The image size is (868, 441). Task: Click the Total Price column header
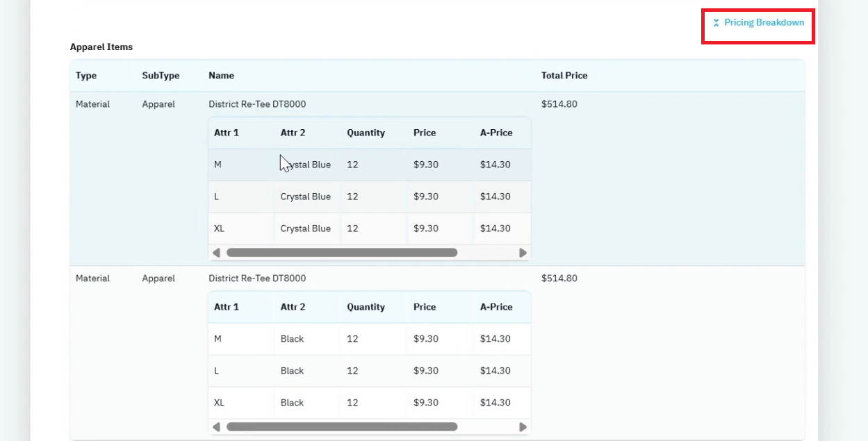click(564, 76)
